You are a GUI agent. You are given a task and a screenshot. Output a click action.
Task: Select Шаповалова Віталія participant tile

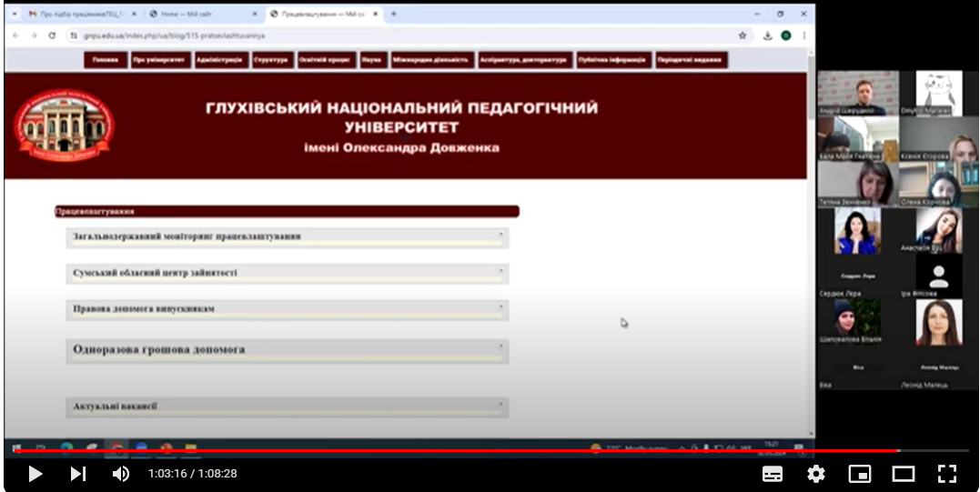(858, 322)
